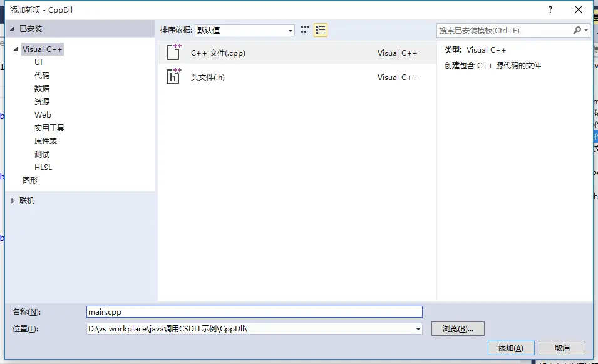Click the 取消 button
The width and height of the screenshot is (598, 364).
(562, 348)
